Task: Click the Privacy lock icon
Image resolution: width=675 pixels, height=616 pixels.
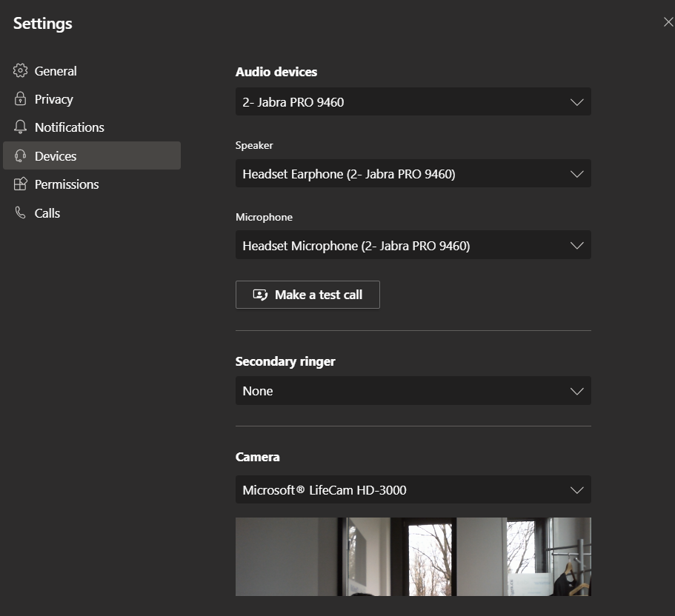Action: click(20, 99)
